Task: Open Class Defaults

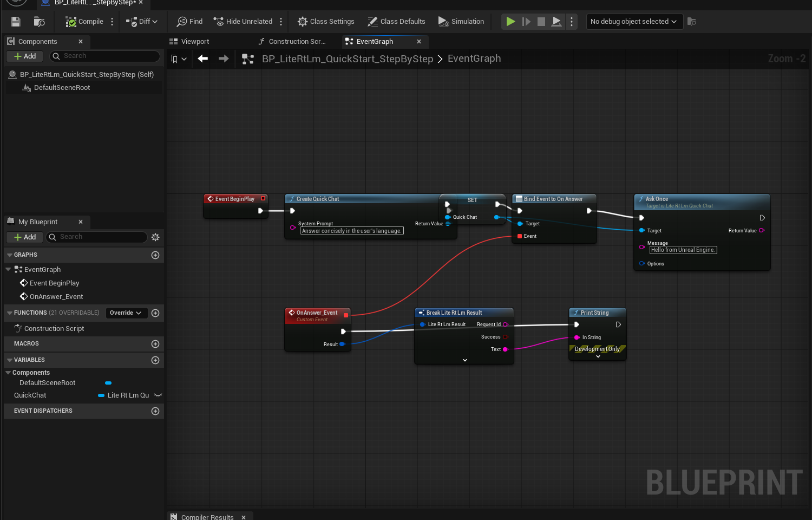Action: pyautogui.click(x=396, y=22)
